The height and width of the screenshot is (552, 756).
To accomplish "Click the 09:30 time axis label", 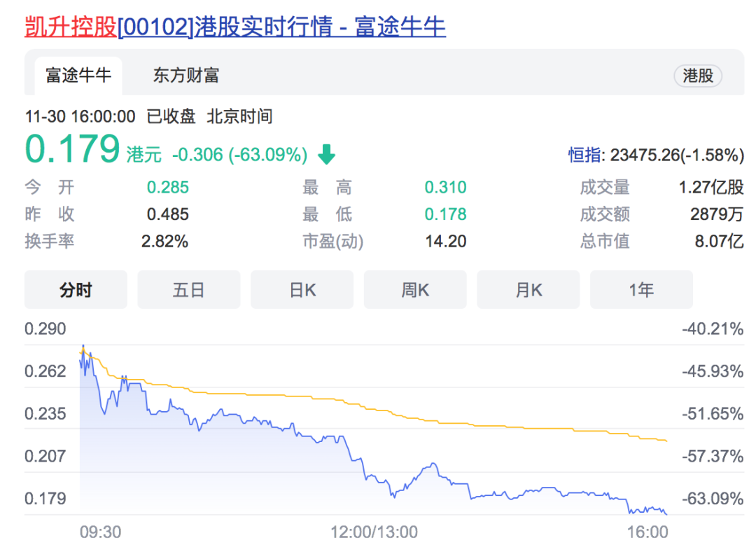I will [x=100, y=532].
